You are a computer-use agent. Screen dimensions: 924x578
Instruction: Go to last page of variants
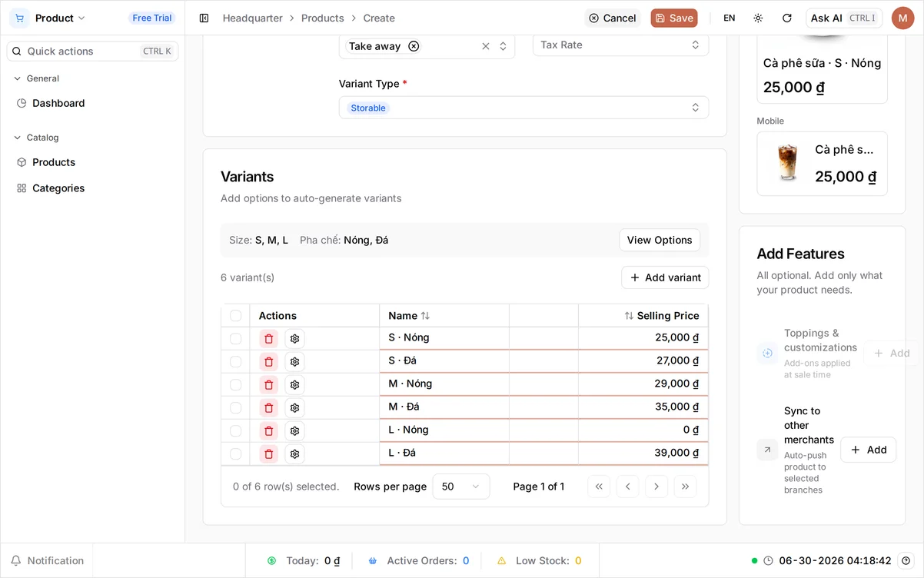pyautogui.click(x=685, y=487)
